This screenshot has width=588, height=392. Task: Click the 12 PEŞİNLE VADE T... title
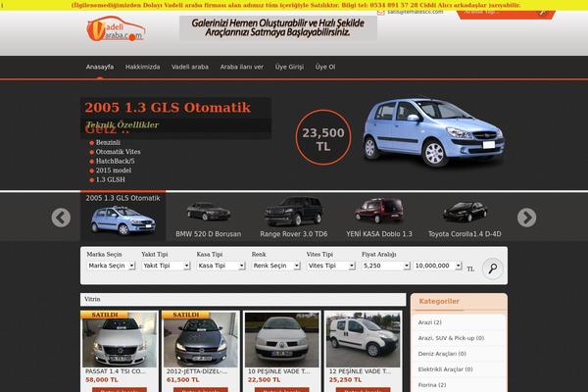tap(360, 371)
